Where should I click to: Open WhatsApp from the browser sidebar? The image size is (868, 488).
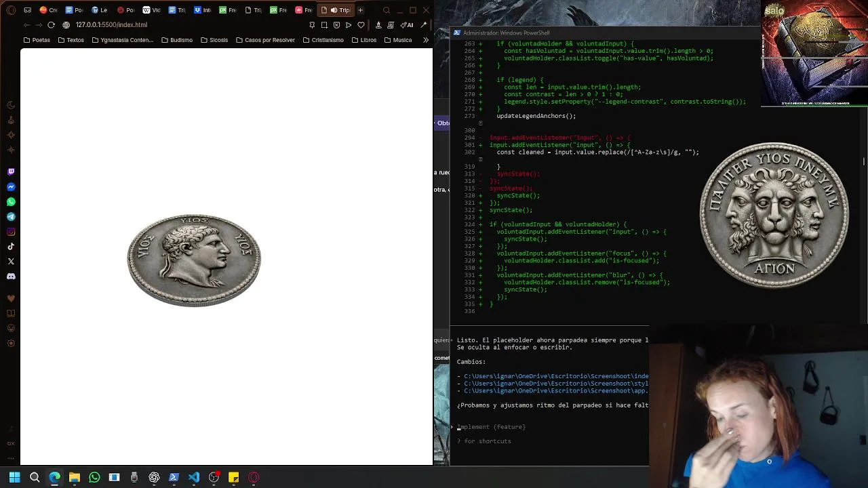pos(11,202)
